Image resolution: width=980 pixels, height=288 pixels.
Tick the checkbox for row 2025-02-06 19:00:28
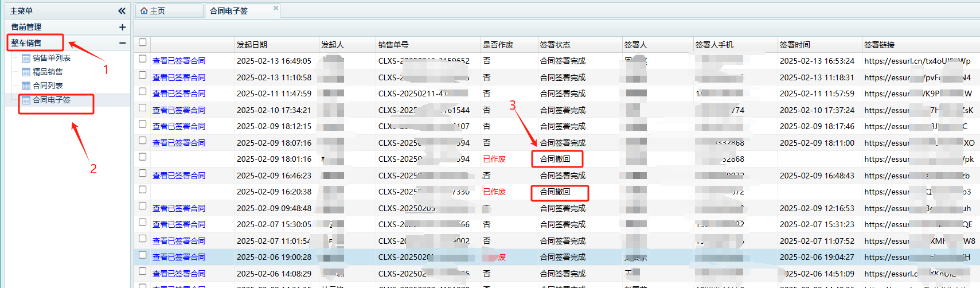click(x=143, y=255)
